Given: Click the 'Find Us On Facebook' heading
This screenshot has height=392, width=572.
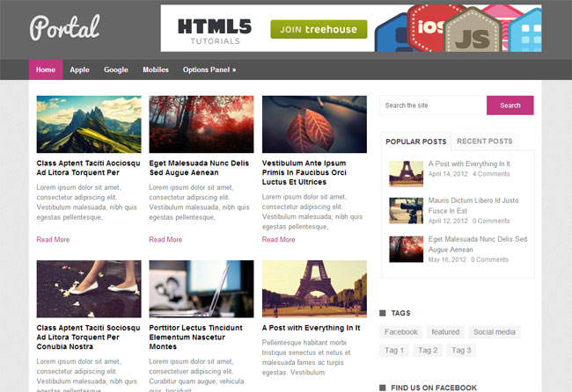Looking at the screenshot, I should (434, 388).
